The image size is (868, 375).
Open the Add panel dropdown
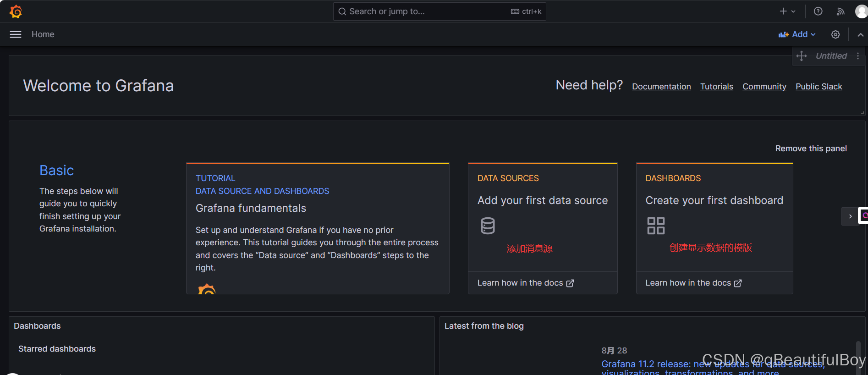[x=797, y=34]
